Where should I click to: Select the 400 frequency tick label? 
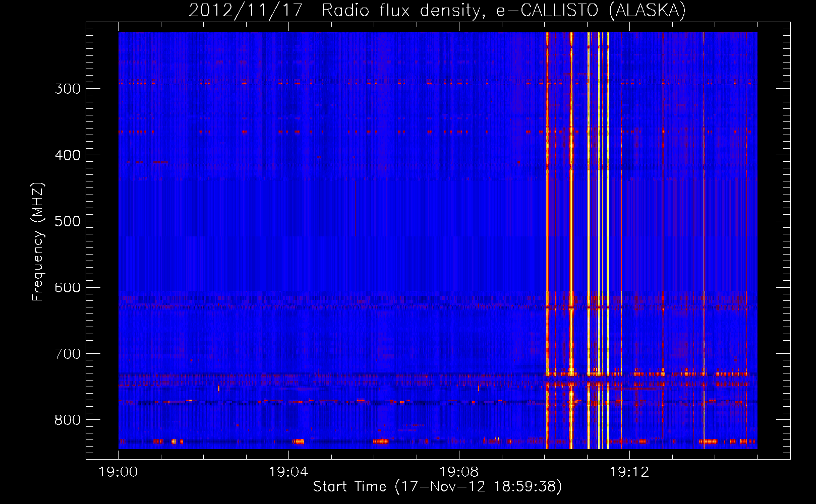click(x=68, y=155)
